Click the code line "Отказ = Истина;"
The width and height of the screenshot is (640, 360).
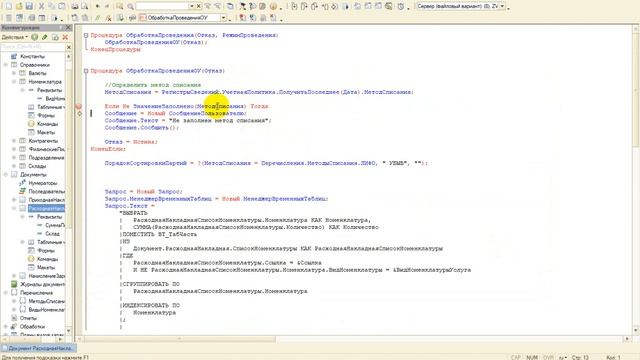pos(131,142)
